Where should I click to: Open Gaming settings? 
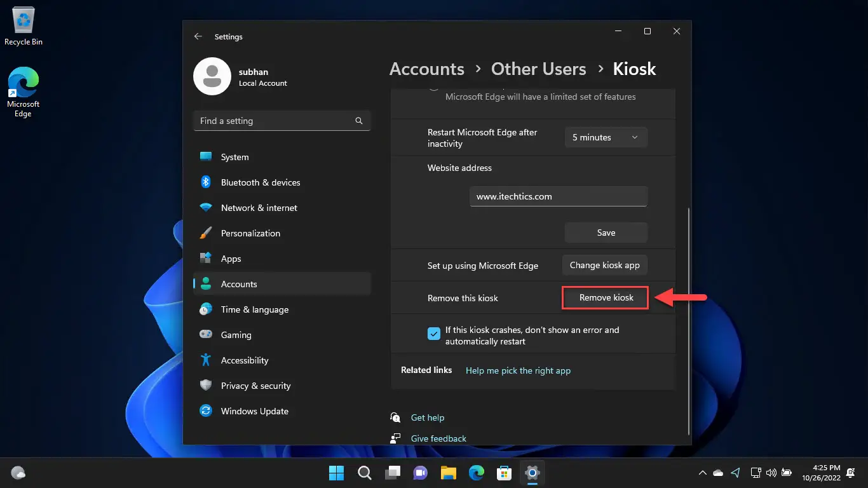click(282, 335)
